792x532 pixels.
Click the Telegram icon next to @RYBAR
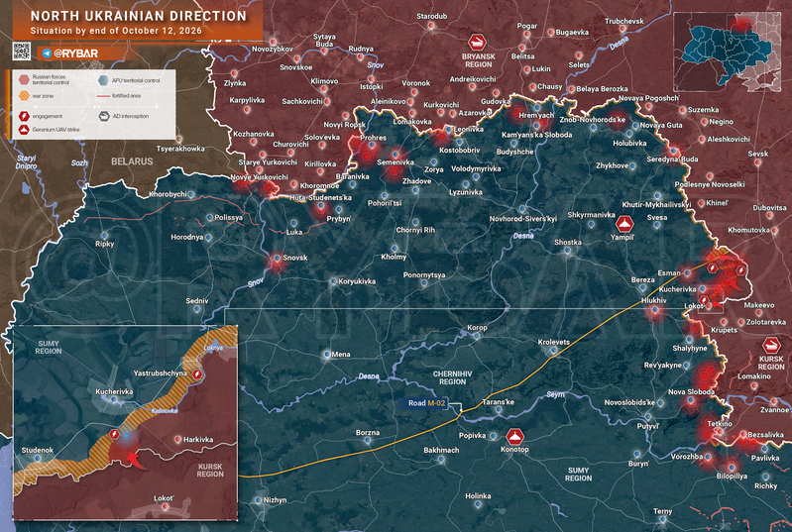(x=47, y=53)
